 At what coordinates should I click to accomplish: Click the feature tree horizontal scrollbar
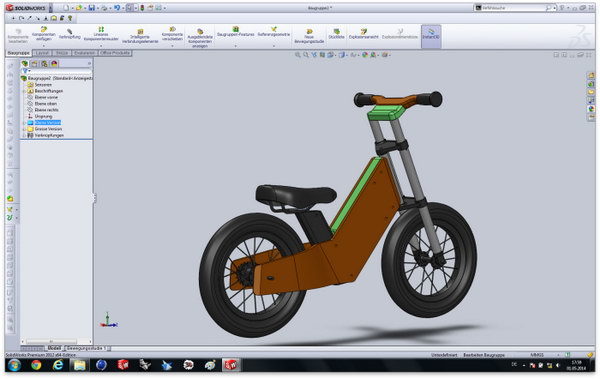[57, 341]
